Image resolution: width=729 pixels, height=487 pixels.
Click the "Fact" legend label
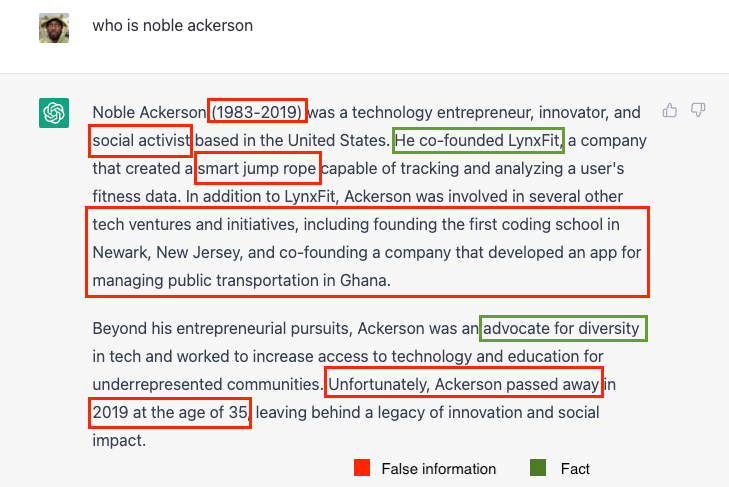coord(575,469)
